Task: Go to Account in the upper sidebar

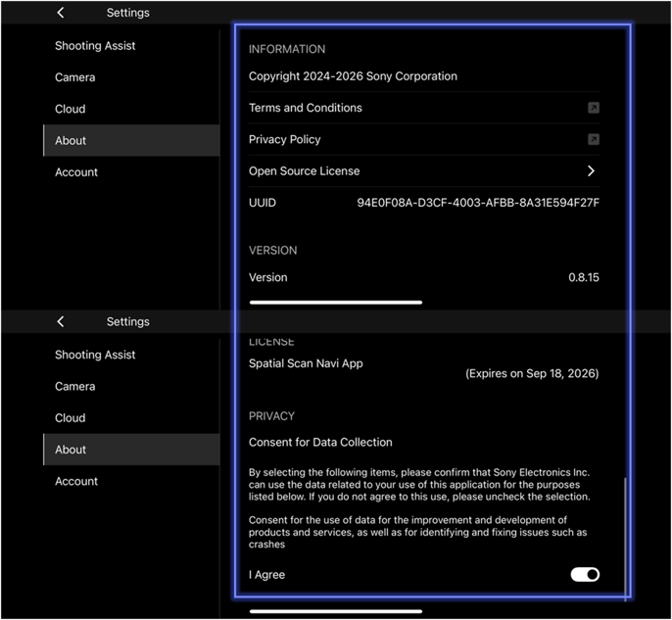Action: tap(76, 172)
